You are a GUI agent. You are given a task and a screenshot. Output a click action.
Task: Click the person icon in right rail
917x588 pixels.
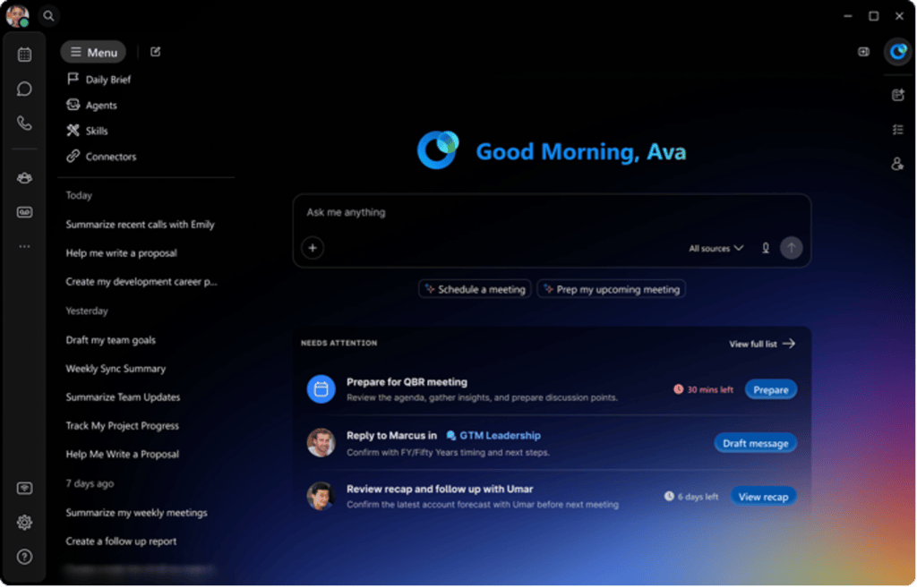click(x=897, y=164)
